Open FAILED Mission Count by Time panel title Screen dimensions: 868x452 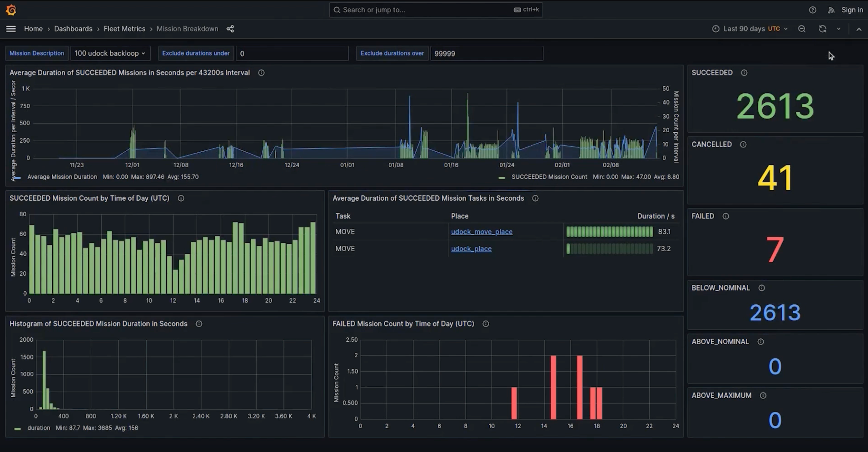click(x=403, y=324)
